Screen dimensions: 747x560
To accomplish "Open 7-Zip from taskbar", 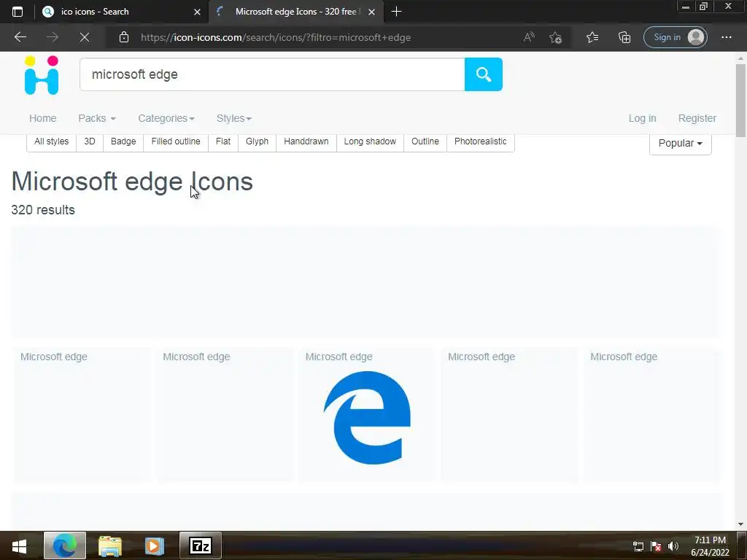I will click(x=200, y=545).
